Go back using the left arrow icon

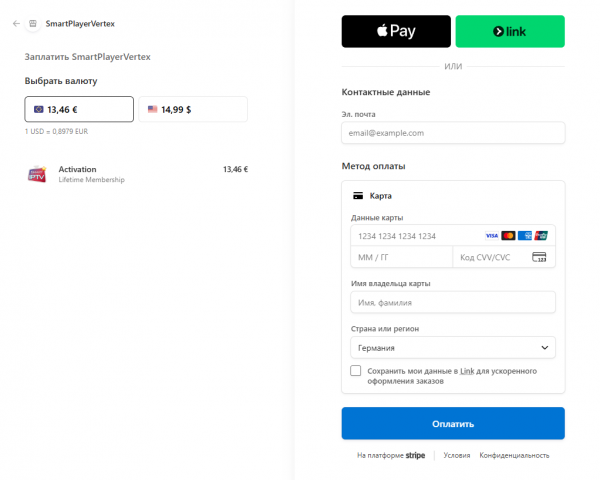(16, 24)
